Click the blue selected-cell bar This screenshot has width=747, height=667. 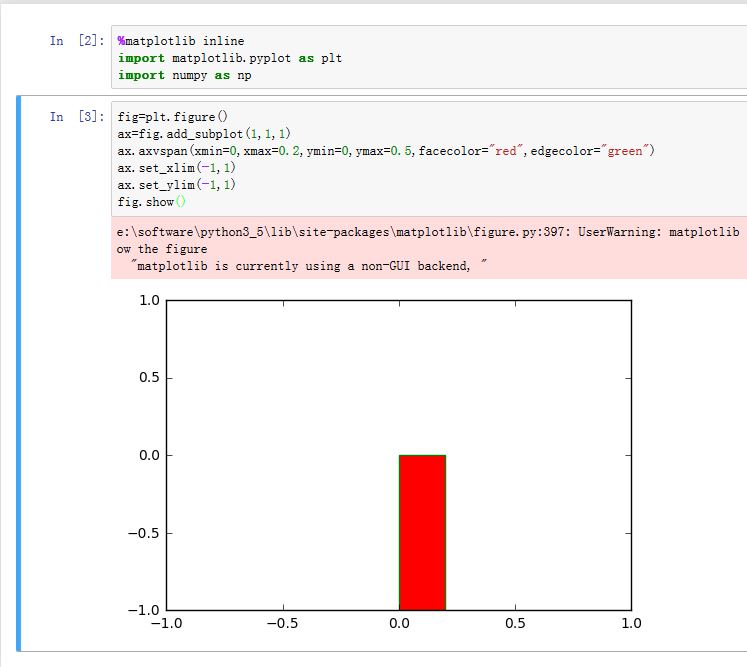[x=19, y=373]
